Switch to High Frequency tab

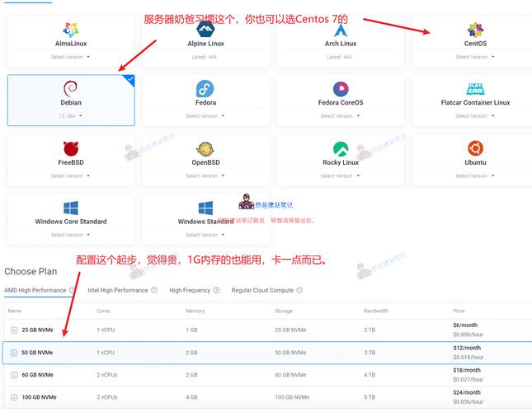[x=190, y=290]
